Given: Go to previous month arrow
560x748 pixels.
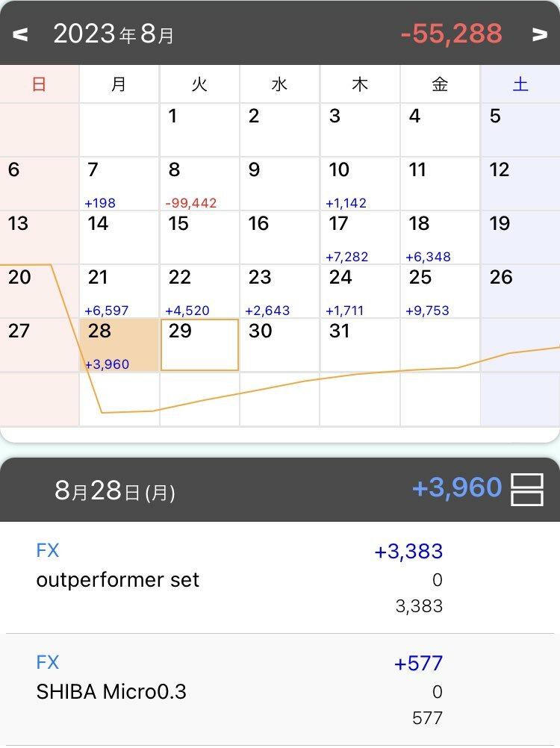Looking at the screenshot, I should [x=20, y=34].
